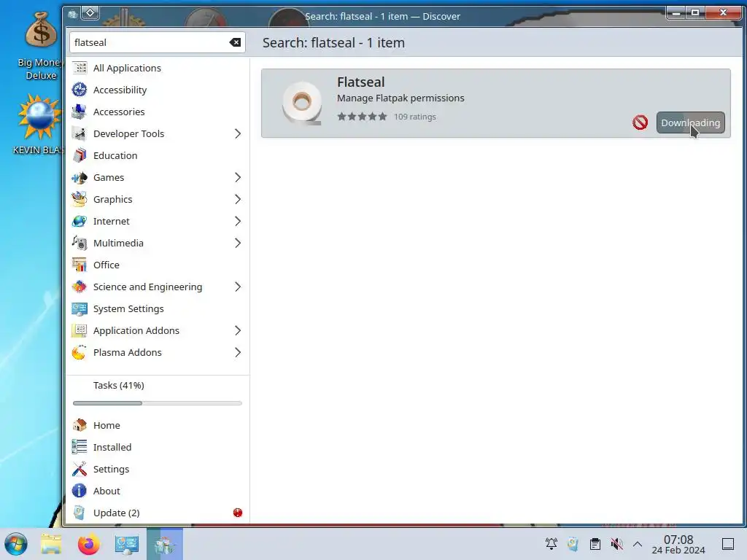Open the notifications bell tray icon
This screenshot has width=747, height=560.
tap(551, 544)
